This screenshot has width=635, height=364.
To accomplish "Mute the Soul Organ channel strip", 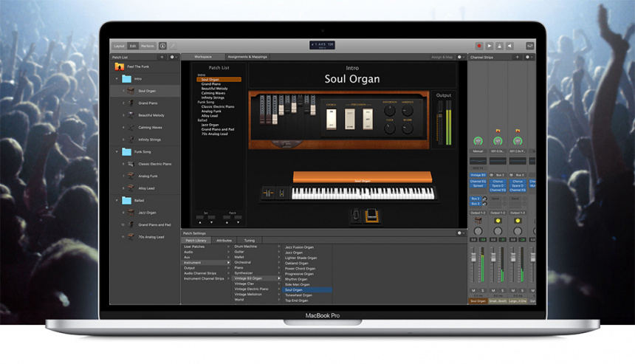I will point(474,292).
